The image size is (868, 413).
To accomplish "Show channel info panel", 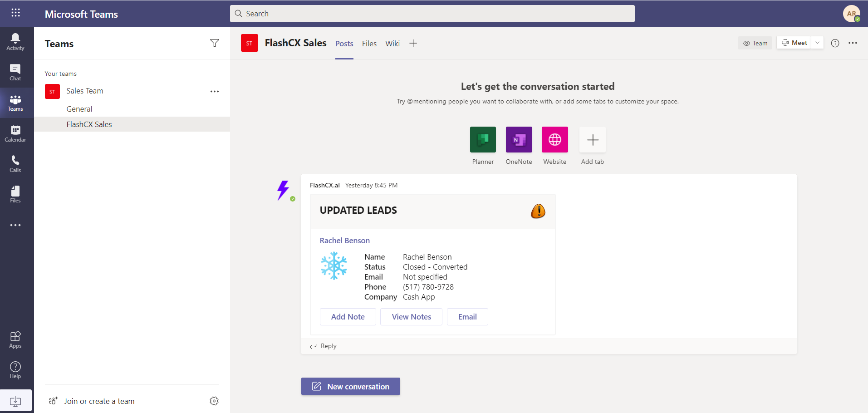I will (835, 43).
